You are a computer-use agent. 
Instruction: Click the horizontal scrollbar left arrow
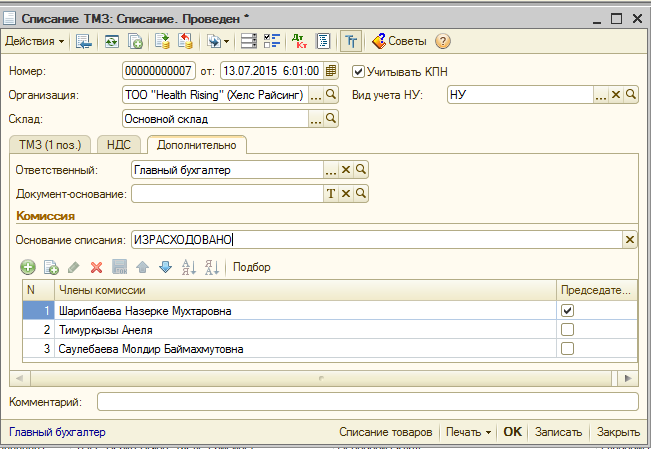20,378
